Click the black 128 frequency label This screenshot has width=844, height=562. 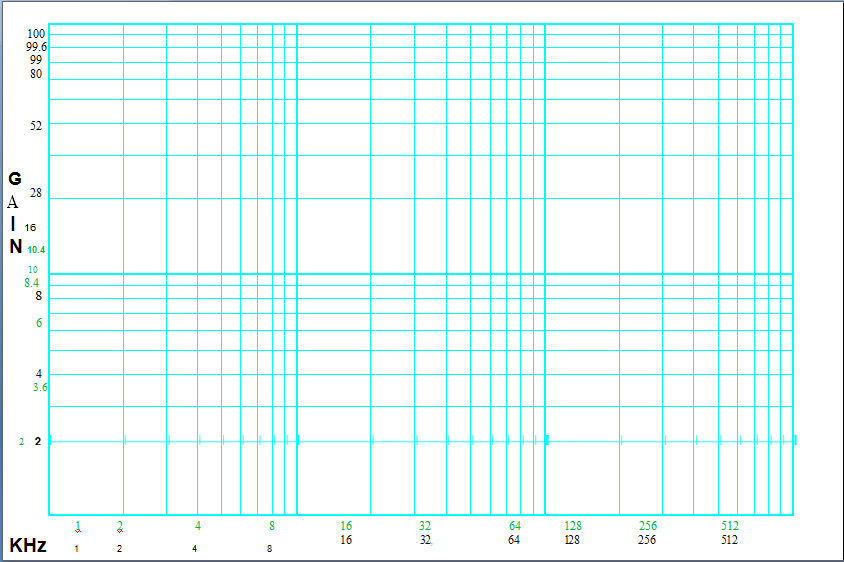(572, 539)
